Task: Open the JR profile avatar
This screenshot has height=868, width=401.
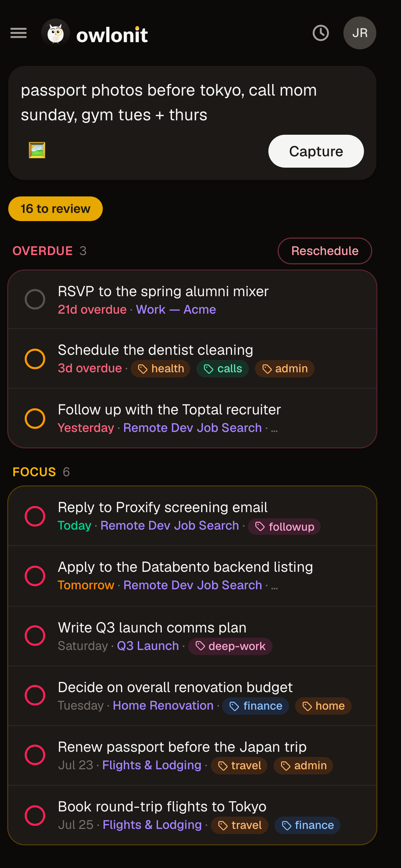Action: tap(360, 33)
